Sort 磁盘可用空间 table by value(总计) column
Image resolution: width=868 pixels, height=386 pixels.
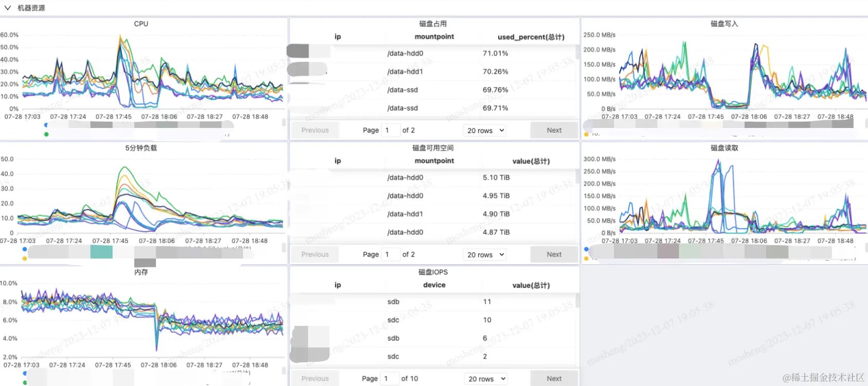tap(531, 161)
